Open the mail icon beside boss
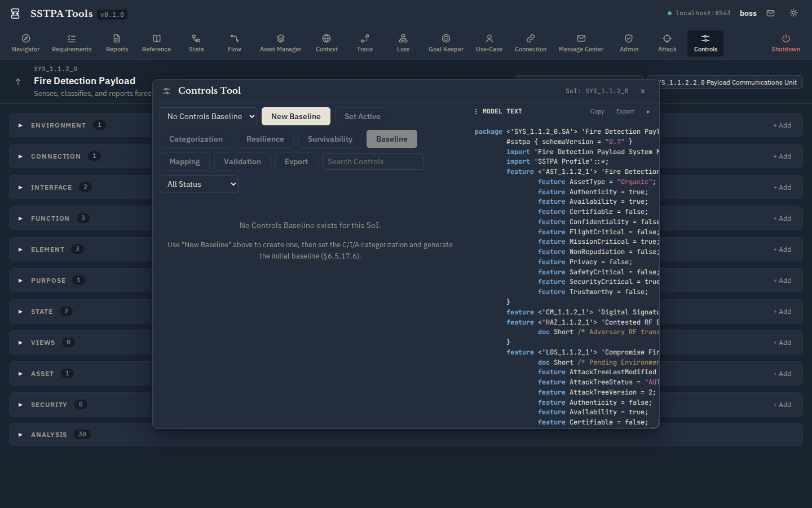812x508 pixels. click(770, 13)
